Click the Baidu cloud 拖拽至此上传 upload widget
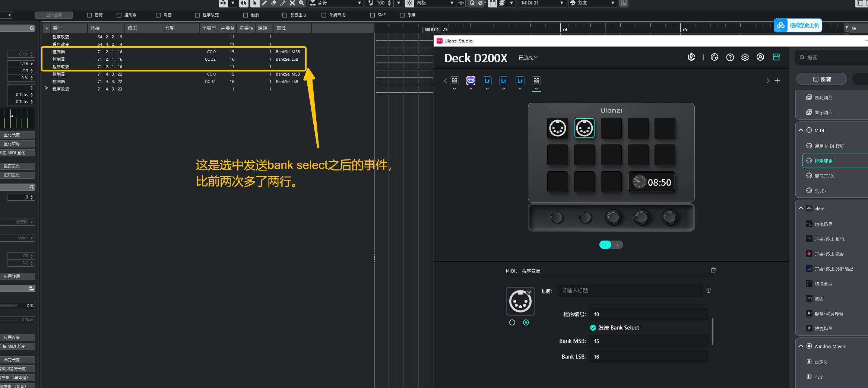This screenshot has width=868, height=388. [798, 25]
